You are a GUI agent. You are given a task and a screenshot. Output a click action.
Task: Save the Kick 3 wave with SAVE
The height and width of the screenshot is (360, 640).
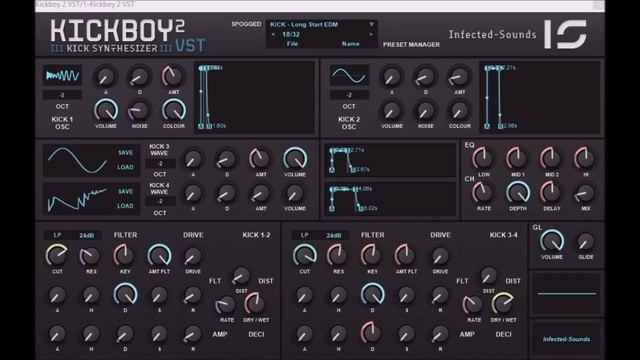tap(125, 153)
